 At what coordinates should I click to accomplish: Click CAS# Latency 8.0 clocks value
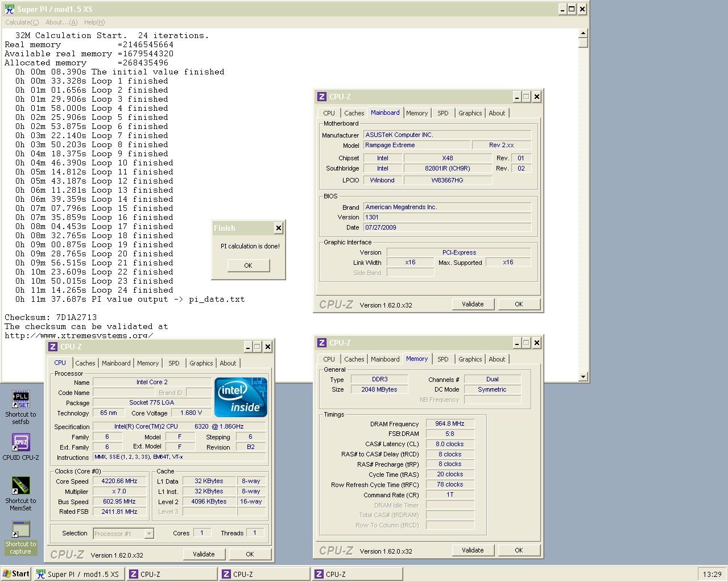(450, 444)
